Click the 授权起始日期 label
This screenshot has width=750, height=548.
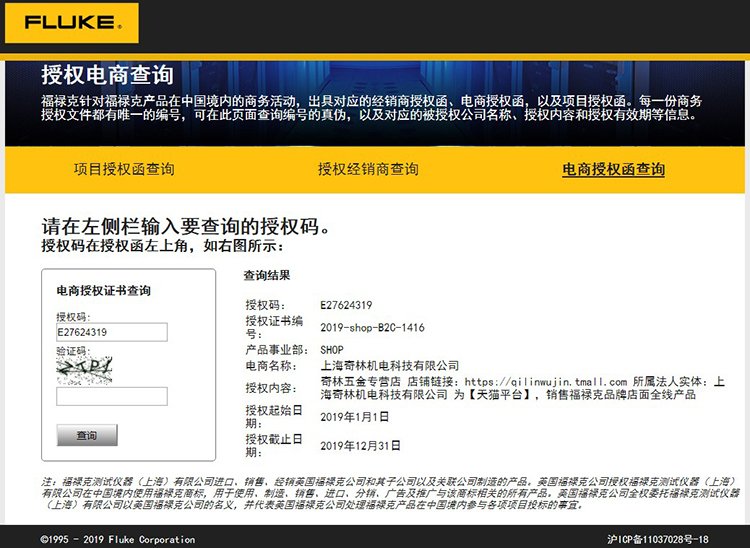coord(274,417)
